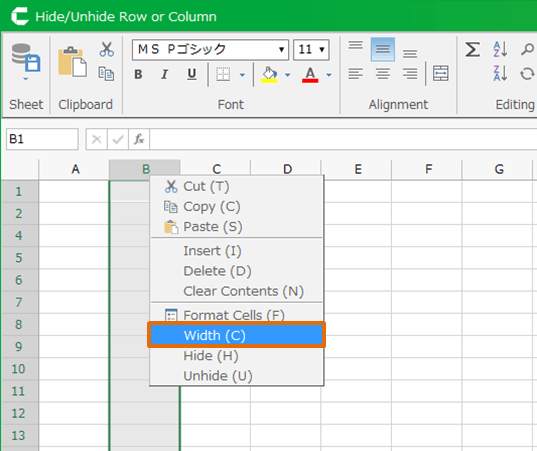
Task: Select row 10 header
Action: [x=20, y=369]
